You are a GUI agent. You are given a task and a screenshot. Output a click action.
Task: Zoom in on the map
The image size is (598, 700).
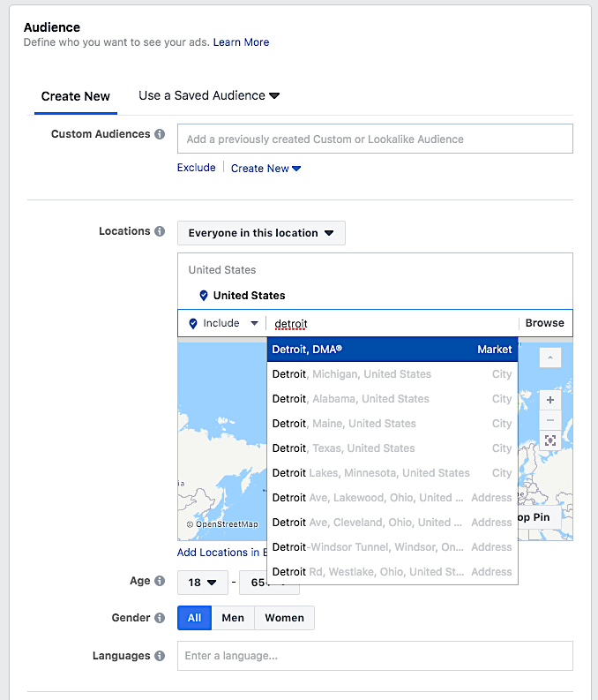550,400
